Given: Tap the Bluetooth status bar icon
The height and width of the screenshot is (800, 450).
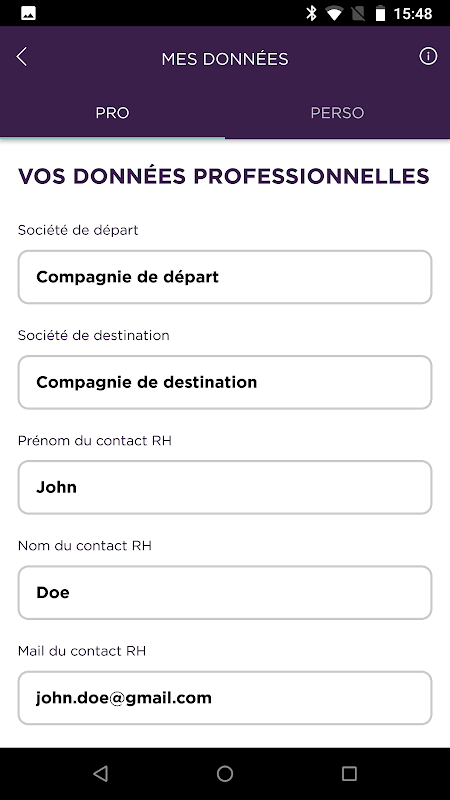Looking at the screenshot, I should click(x=311, y=13).
